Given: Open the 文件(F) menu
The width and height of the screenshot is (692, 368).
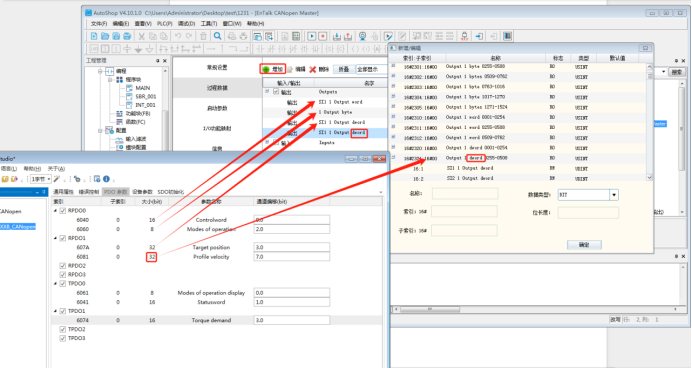Looking at the screenshot, I should [99, 24].
